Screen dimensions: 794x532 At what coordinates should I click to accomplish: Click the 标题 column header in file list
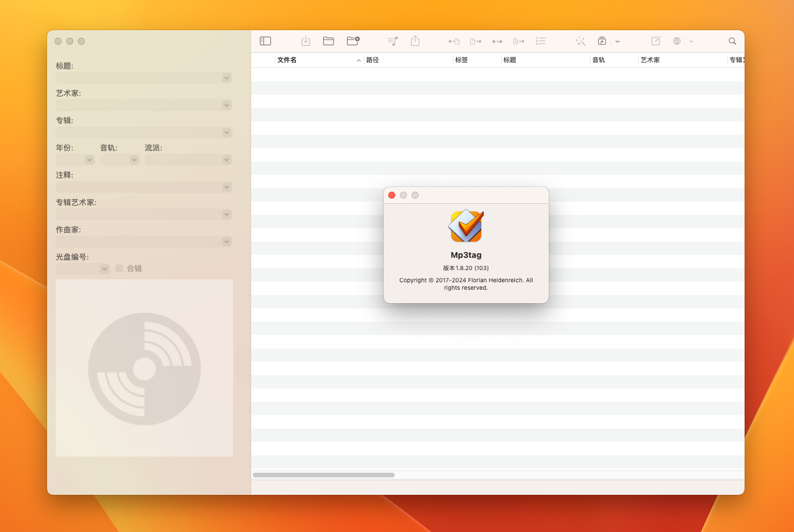tap(546, 60)
